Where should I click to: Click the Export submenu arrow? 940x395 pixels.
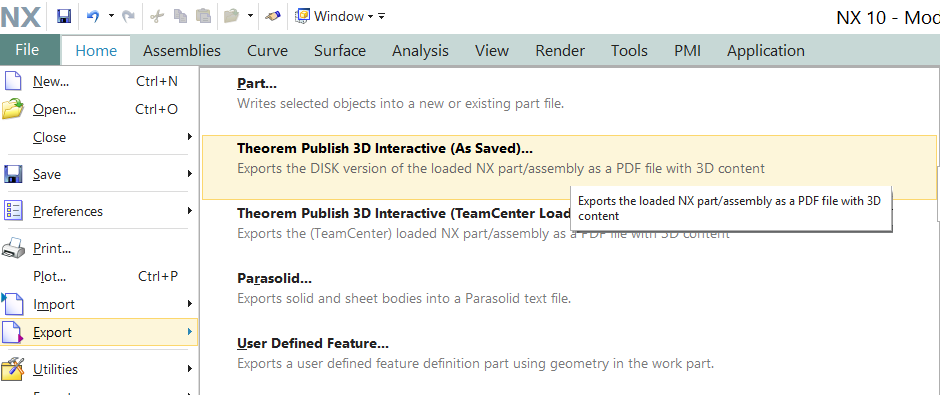[189, 331]
